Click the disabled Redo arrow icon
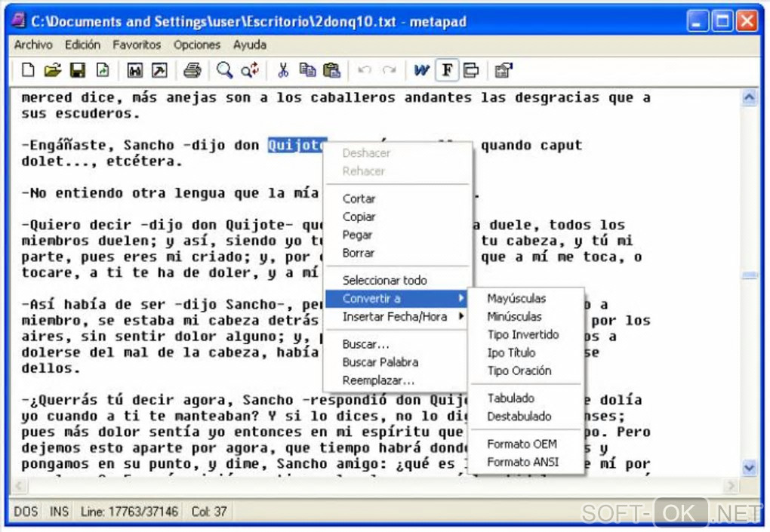 coord(390,71)
